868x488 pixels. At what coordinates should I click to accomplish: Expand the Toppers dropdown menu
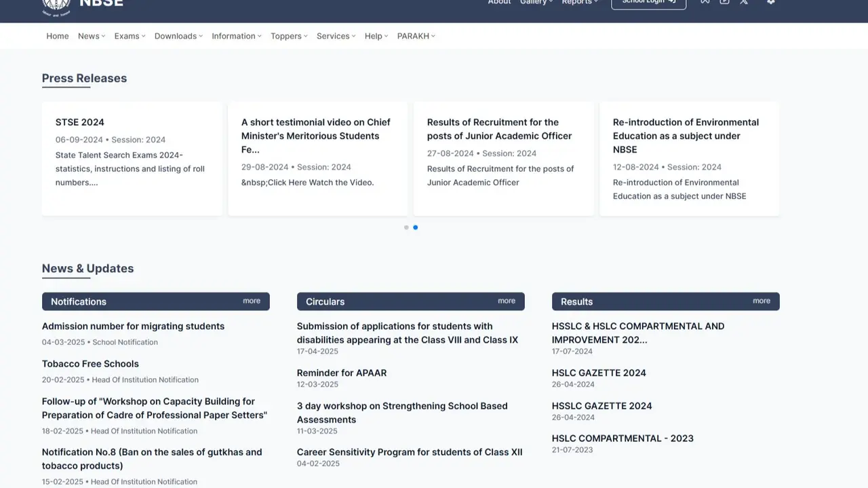(289, 36)
